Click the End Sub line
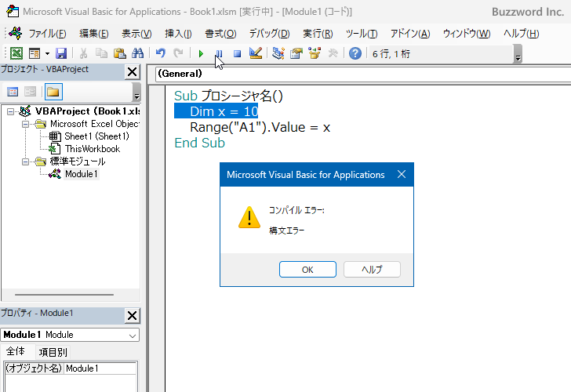This screenshot has height=392, width=571. click(199, 143)
